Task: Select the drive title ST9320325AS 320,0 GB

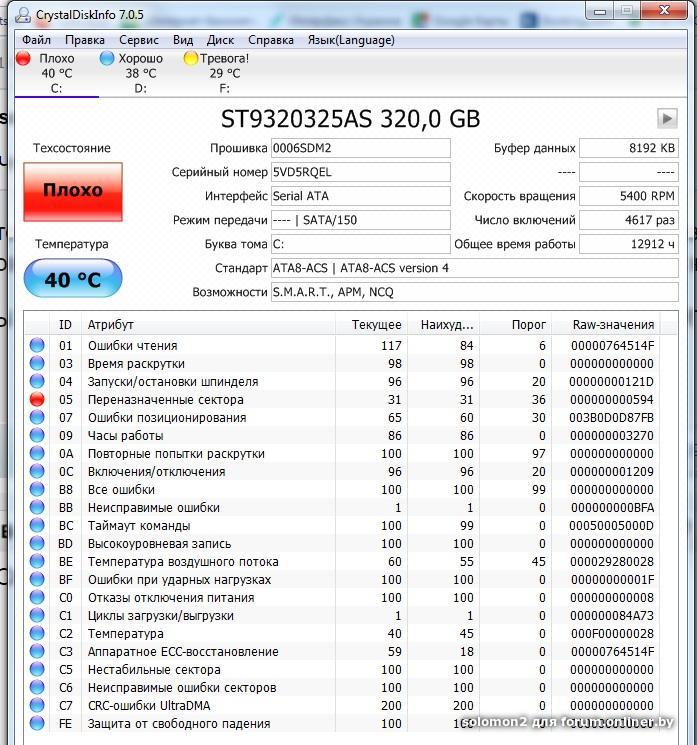Action: (351, 119)
